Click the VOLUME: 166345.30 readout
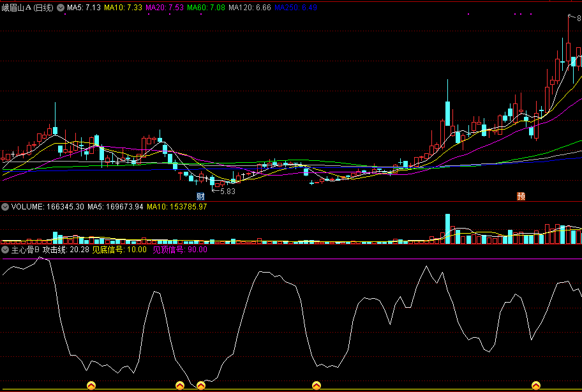Image resolution: width=582 pixels, height=392 pixels. 48,207
